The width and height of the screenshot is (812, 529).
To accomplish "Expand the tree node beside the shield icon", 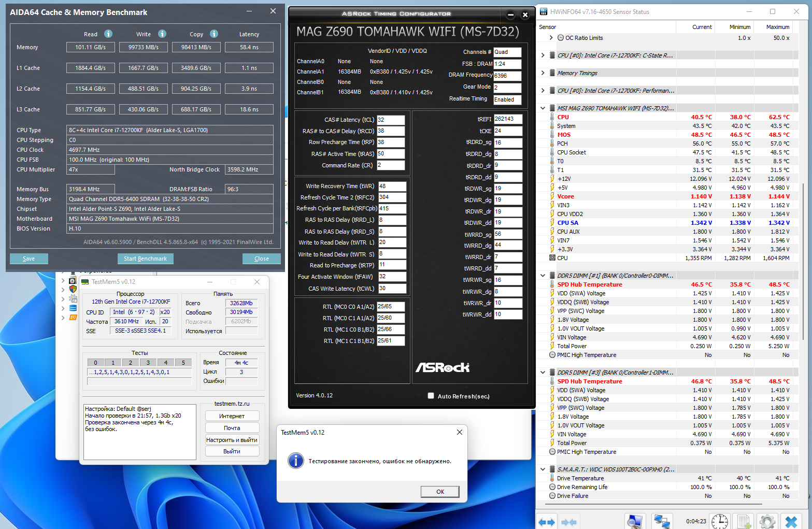I will (x=63, y=290).
